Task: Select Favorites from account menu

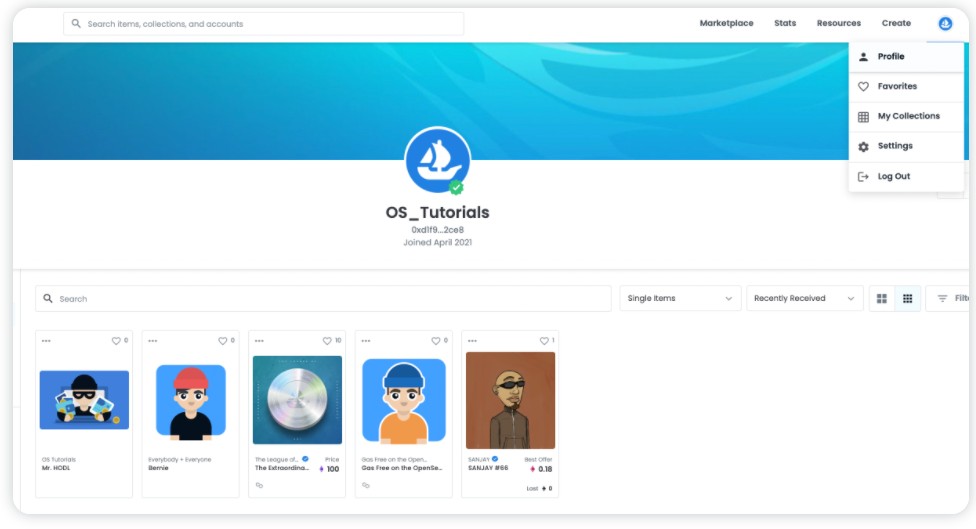Action: (x=906, y=87)
